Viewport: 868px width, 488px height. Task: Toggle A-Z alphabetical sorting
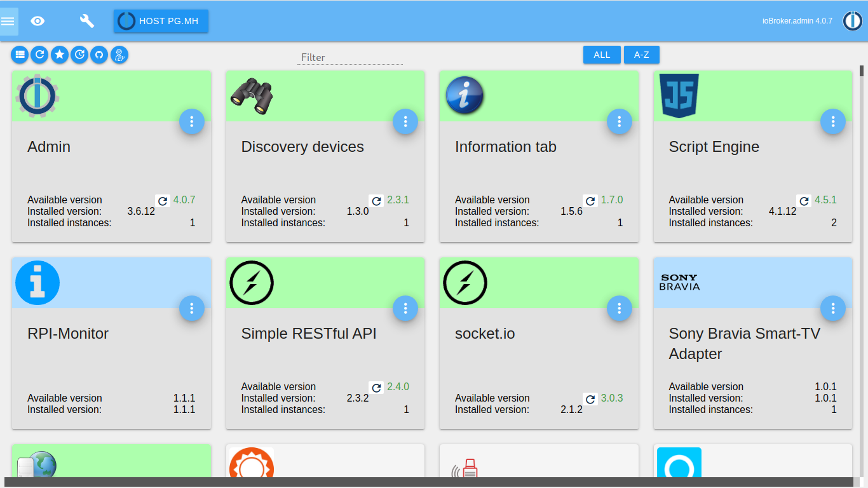[641, 55]
